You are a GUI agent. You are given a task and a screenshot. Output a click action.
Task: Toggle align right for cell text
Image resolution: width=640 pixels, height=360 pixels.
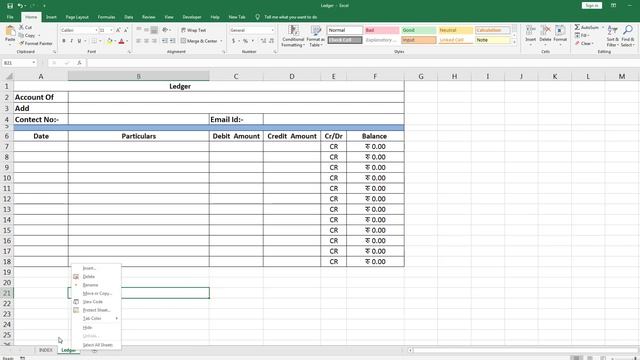(x=154, y=41)
